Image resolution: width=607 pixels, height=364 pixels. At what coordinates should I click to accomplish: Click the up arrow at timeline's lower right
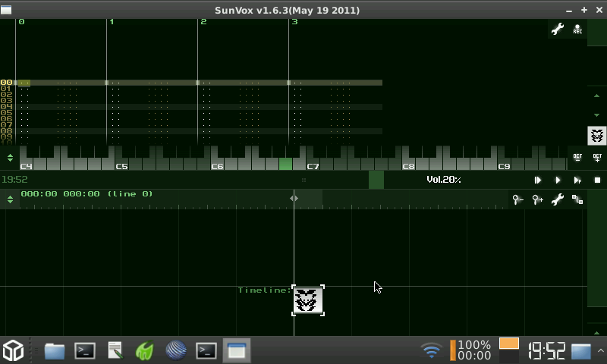point(596,333)
